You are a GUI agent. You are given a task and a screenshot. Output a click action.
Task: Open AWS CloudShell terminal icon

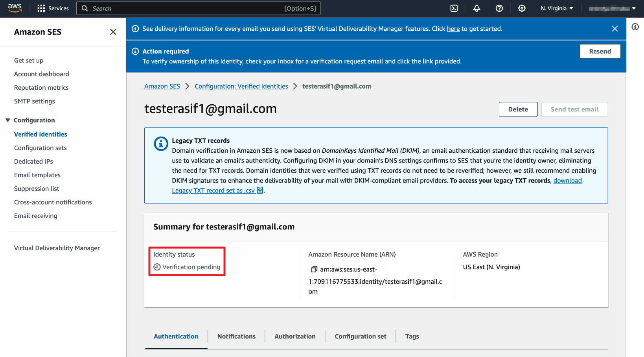[454, 8]
